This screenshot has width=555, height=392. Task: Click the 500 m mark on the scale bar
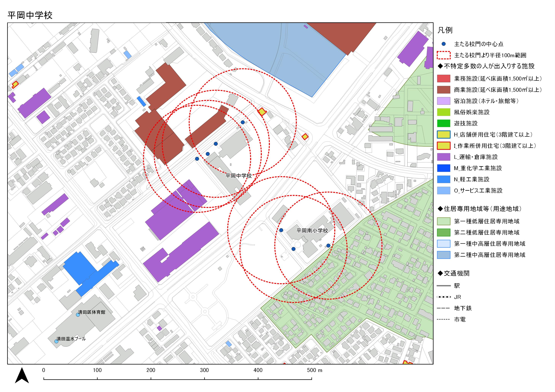click(315, 370)
